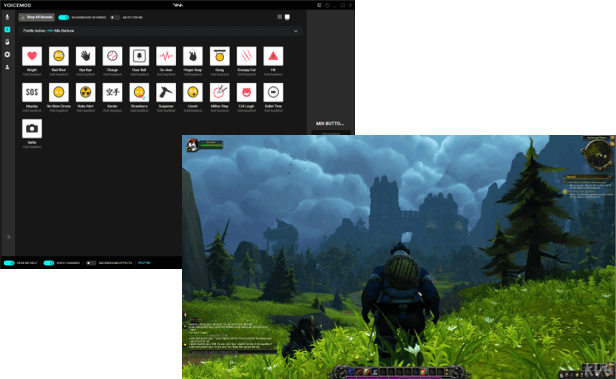Click Add keybind under Alright
The image size is (616, 379).
(x=32, y=74)
